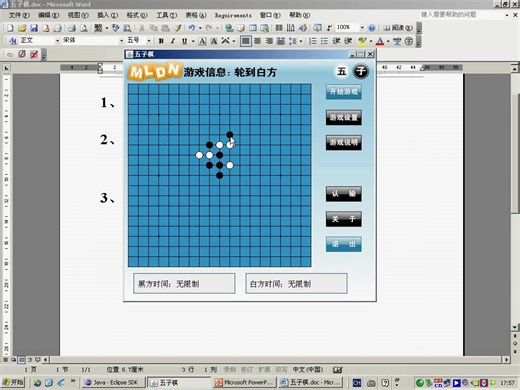
Task: Click the Copy icon in Word toolbar
Action: (x=154, y=28)
